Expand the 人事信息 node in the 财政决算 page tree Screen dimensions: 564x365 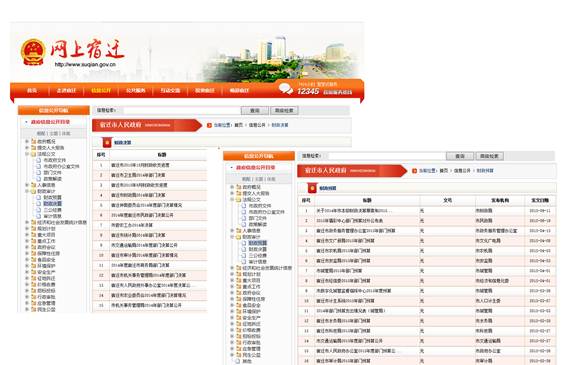coord(27,185)
